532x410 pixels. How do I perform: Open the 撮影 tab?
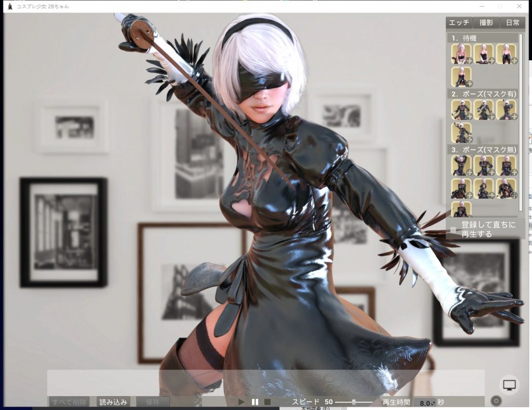click(x=486, y=23)
